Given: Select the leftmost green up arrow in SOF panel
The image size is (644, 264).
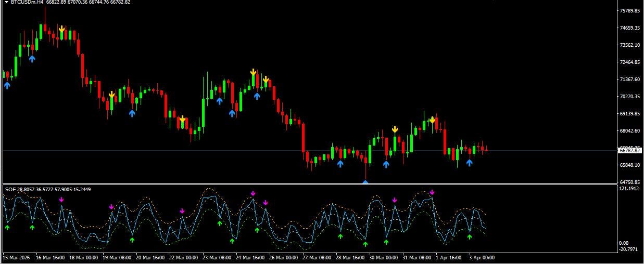Looking at the screenshot, I should coord(7,227).
